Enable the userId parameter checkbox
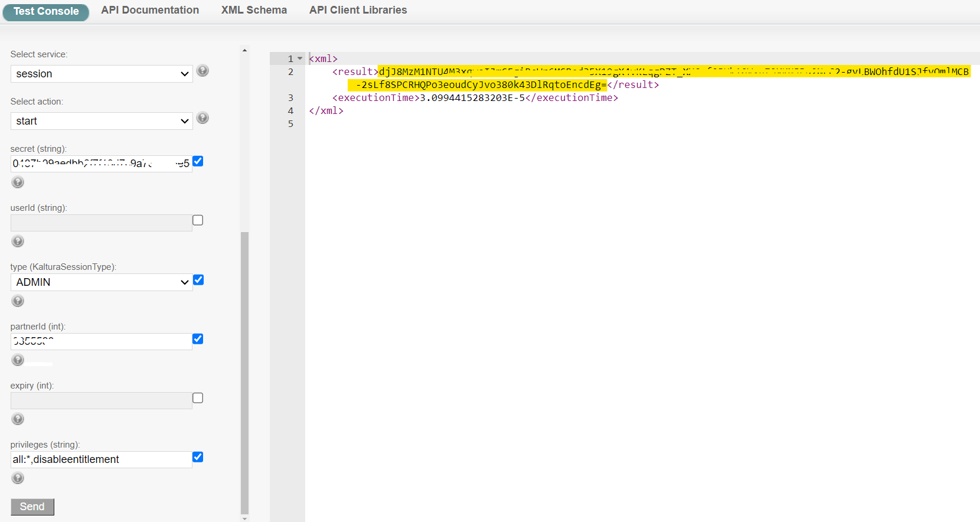 point(198,220)
